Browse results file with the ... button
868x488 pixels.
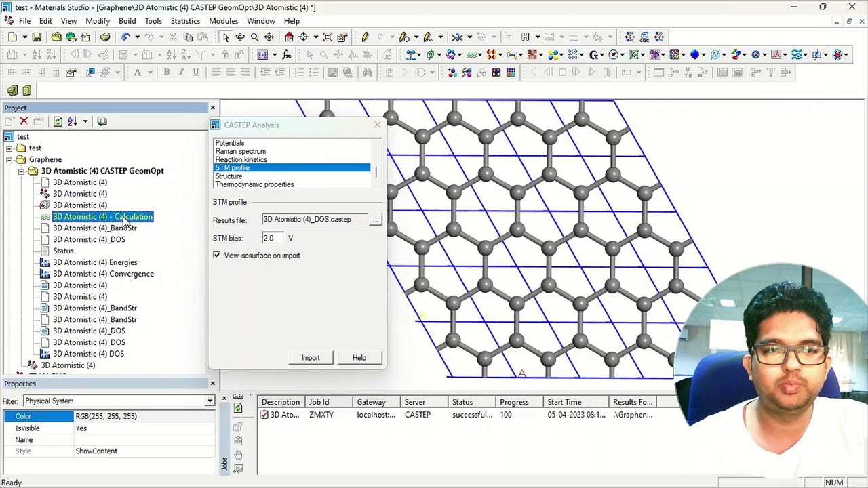click(375, 220)
